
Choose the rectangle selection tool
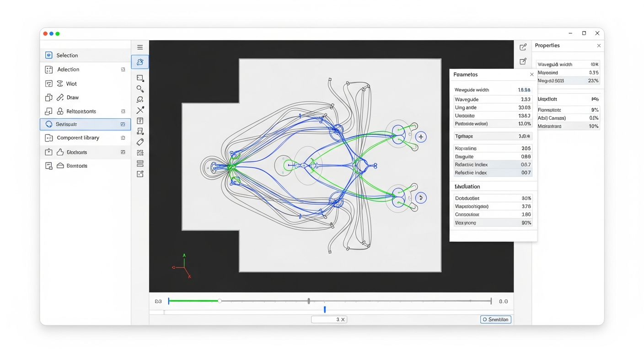pos(140,78)
